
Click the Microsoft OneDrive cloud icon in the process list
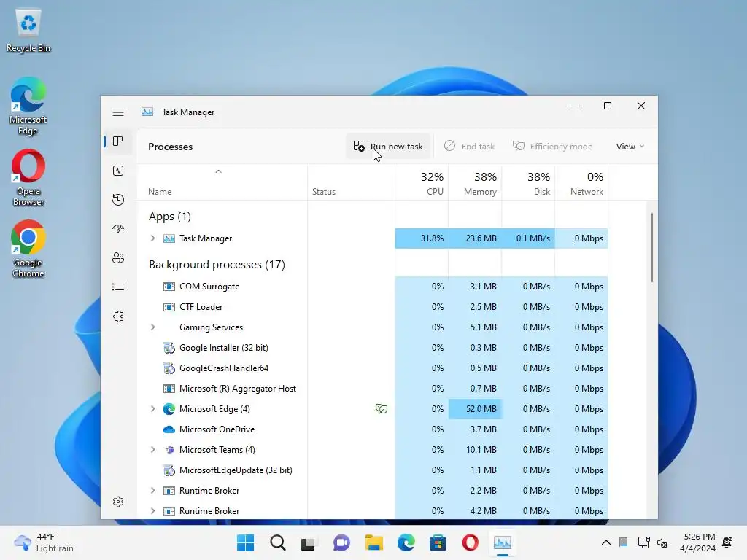click(x=169, y=429)
